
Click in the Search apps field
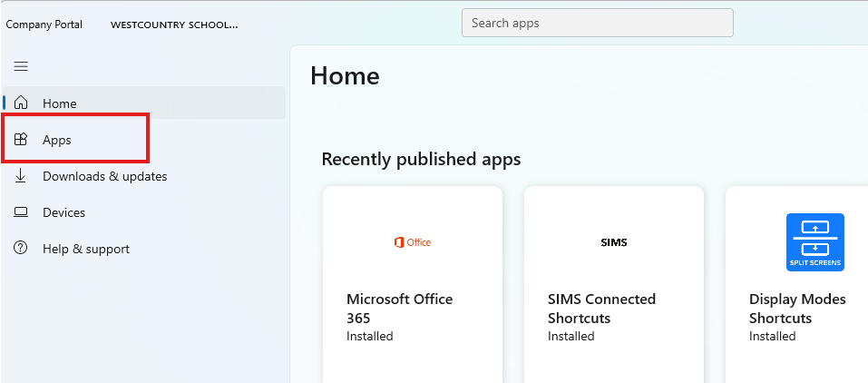point(597,23)
